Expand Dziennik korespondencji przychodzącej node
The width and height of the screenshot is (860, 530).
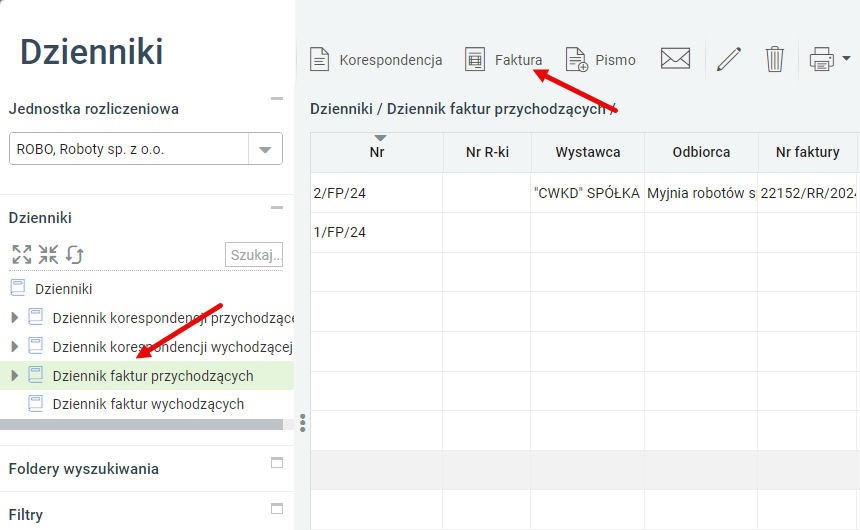point(15,317)
